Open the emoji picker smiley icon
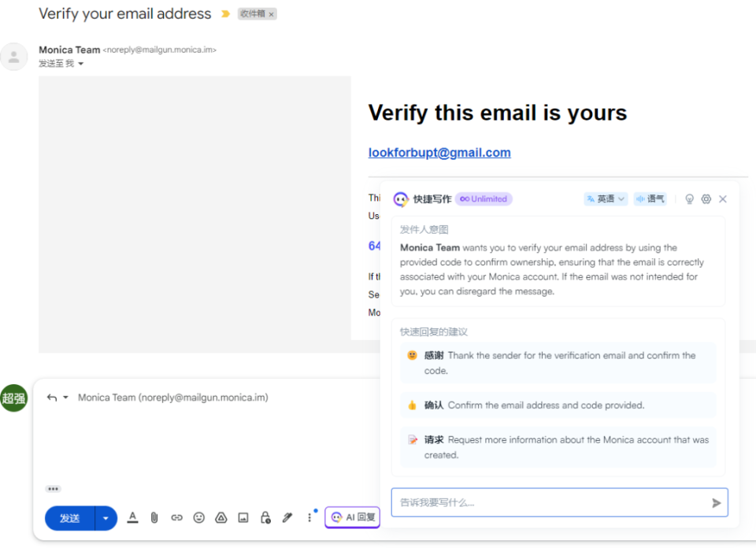This screenshot has height=548, width=756. [x=198, y=517]
